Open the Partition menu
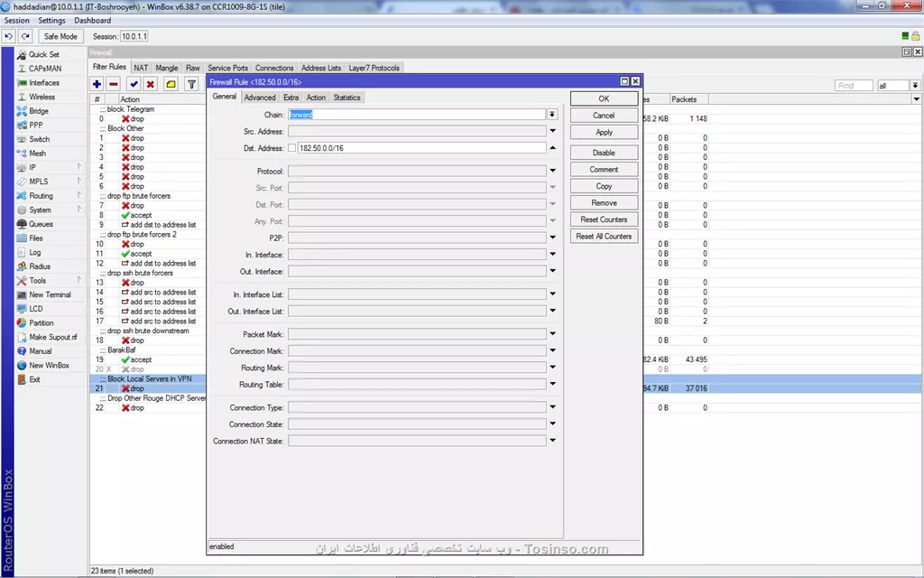Screen dimensions: 924x578 click(42, 323)
